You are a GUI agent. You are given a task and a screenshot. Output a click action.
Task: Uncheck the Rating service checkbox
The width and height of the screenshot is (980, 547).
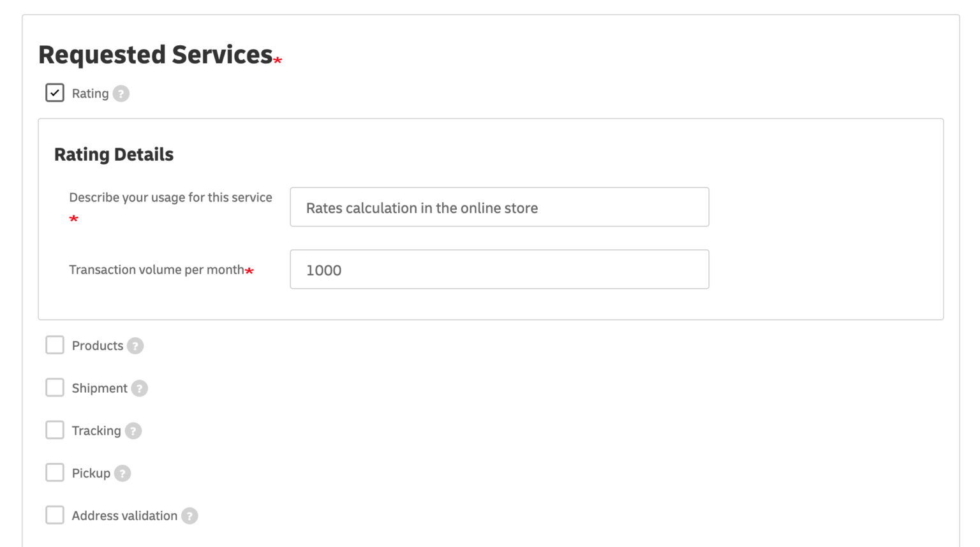pos(54,92)
